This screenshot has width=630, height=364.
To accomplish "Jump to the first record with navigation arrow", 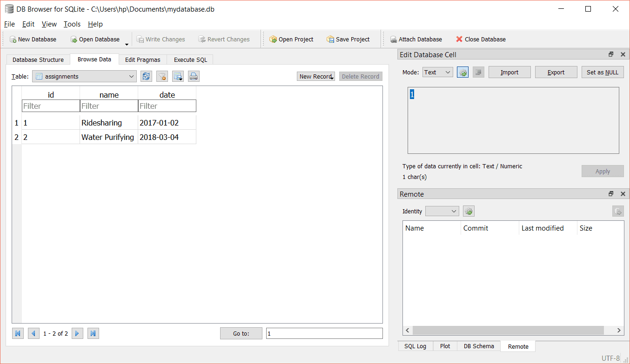I will point(18,333).
